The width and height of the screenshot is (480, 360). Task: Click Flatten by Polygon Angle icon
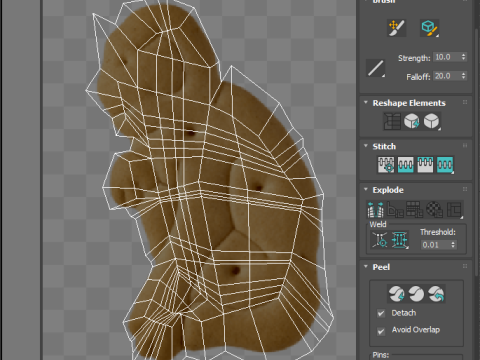click(395, 209)
